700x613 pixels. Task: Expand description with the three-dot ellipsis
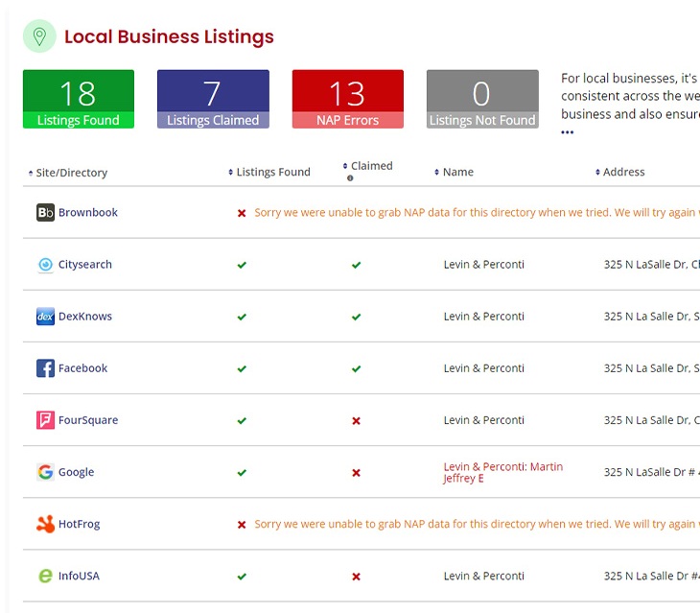tap(567, 132)
